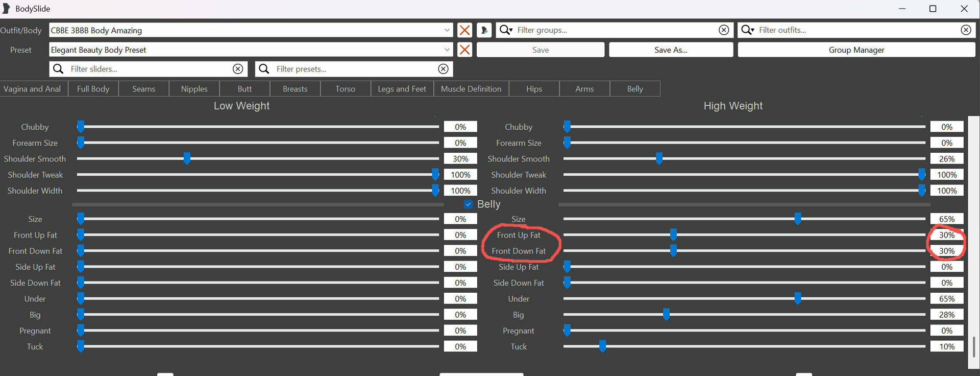Click the Low Weight Forearm Size slider handle
Screen dimensions: 980x376
click(x=81, y=143)
